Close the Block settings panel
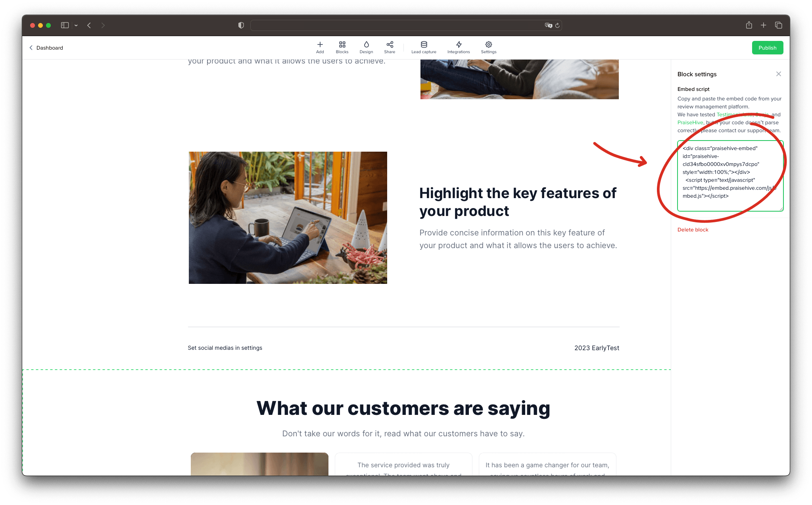Screen dimensions: 812x505 click(778, 74)
